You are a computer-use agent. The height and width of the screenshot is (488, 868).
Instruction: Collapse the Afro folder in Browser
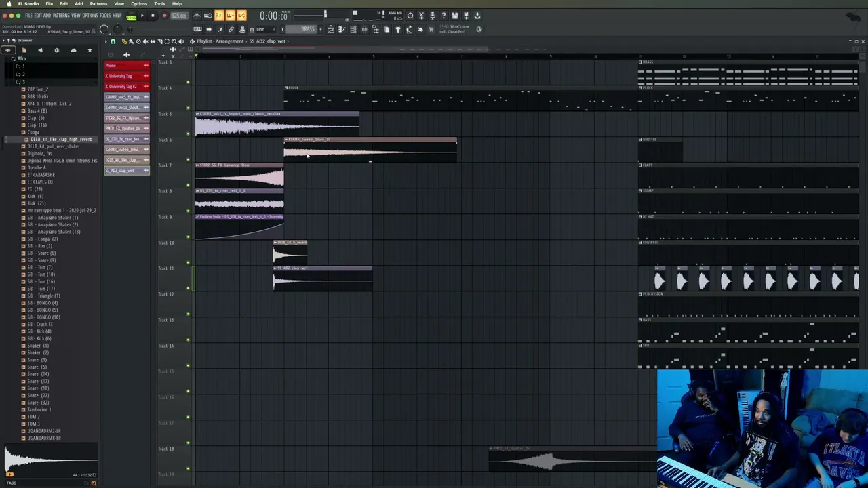pyautogui.click(x=22, y=59)
